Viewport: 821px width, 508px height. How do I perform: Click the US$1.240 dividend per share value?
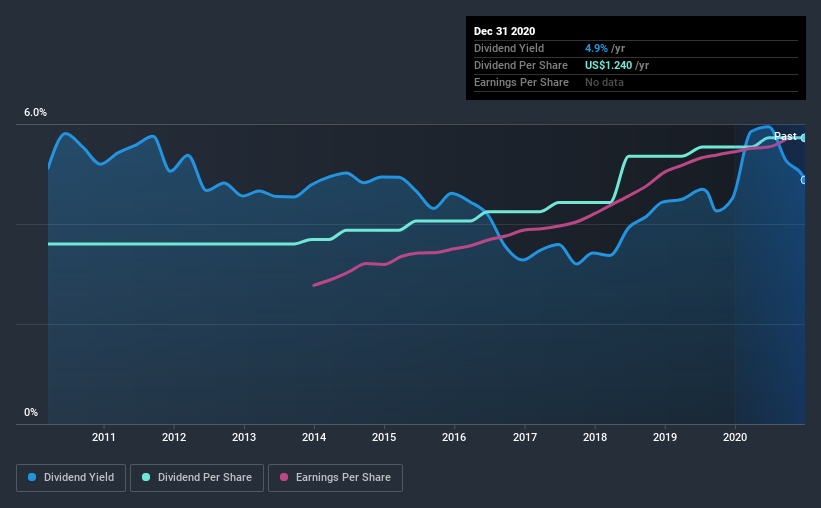click(608, 65)
